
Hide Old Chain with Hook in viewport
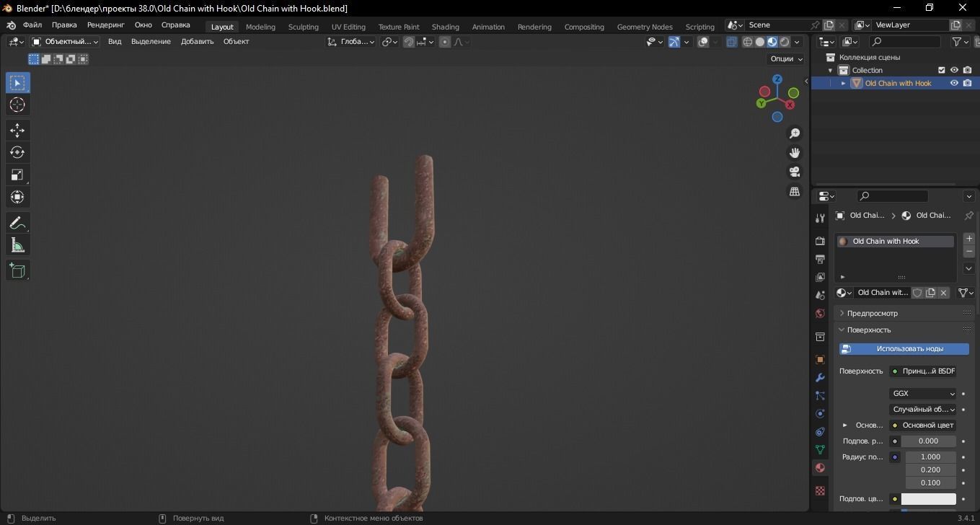[954, 83]
